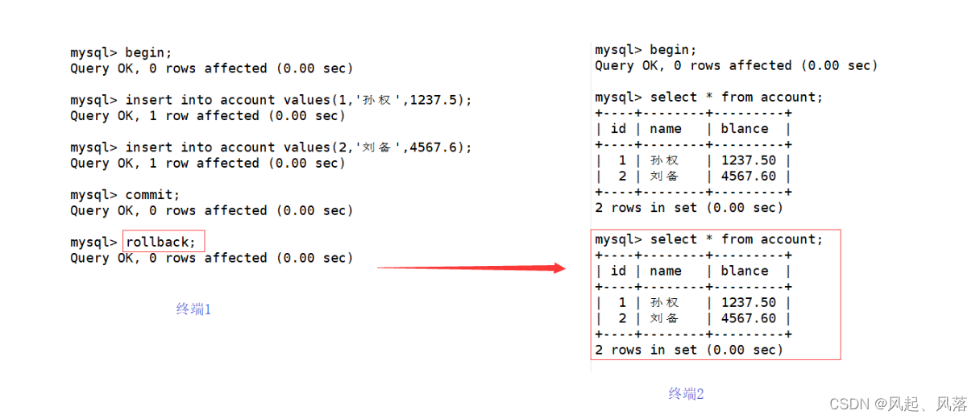Click the 'id' header in the second result table
This screenshot has height=419, width=980.
point(618,272)
